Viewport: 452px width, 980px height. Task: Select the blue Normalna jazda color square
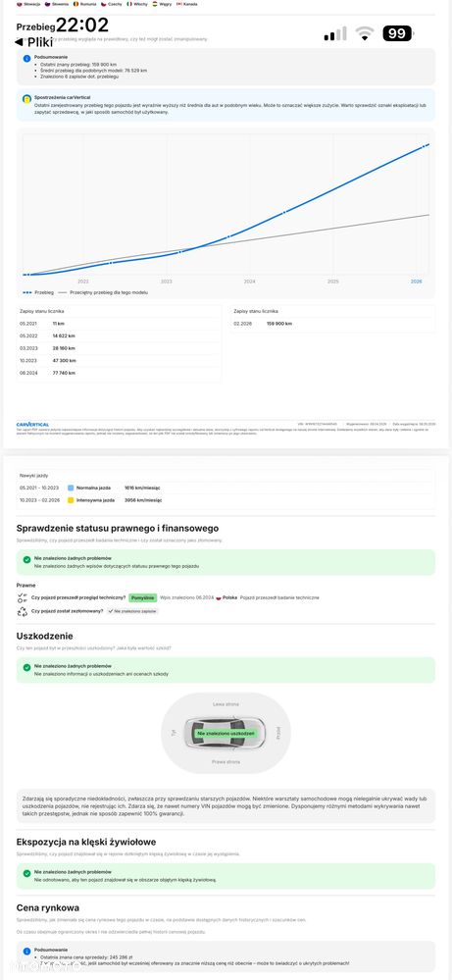(x=71, y=487)
